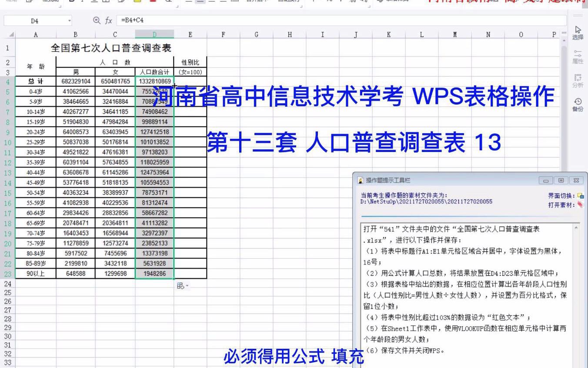Select column H header
588x368 pixels.
[290, 35]
